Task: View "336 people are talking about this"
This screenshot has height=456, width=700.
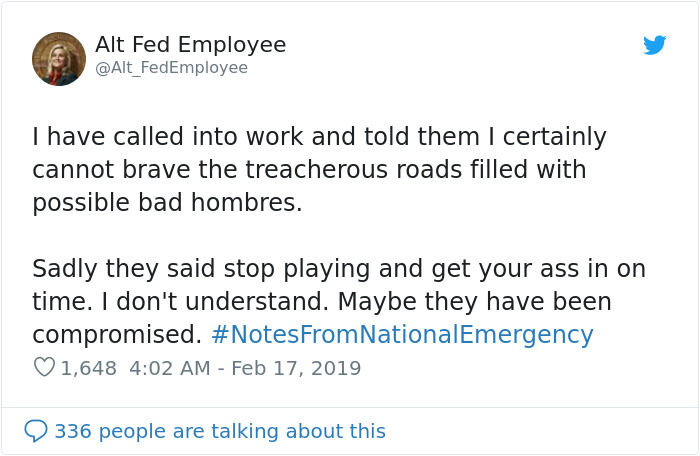Action: coord(219,431)
